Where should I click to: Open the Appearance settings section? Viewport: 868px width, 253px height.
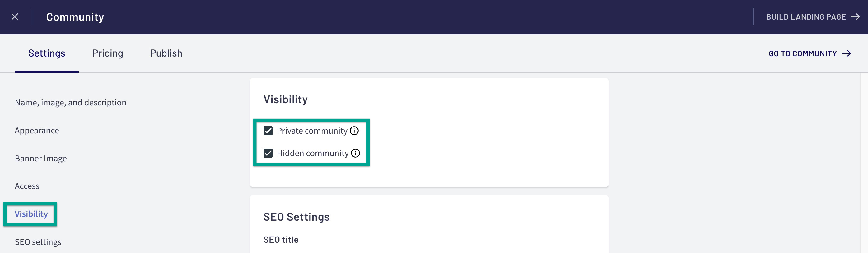(37, 130)
